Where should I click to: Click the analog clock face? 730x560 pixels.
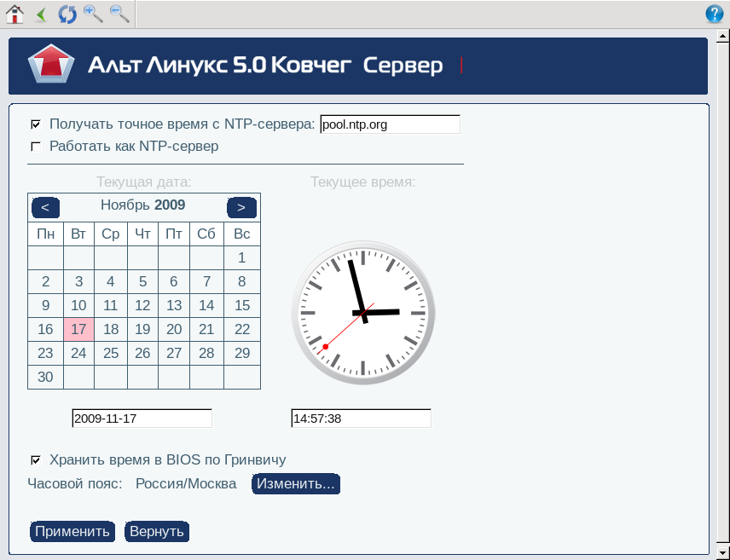click(363, 313)
